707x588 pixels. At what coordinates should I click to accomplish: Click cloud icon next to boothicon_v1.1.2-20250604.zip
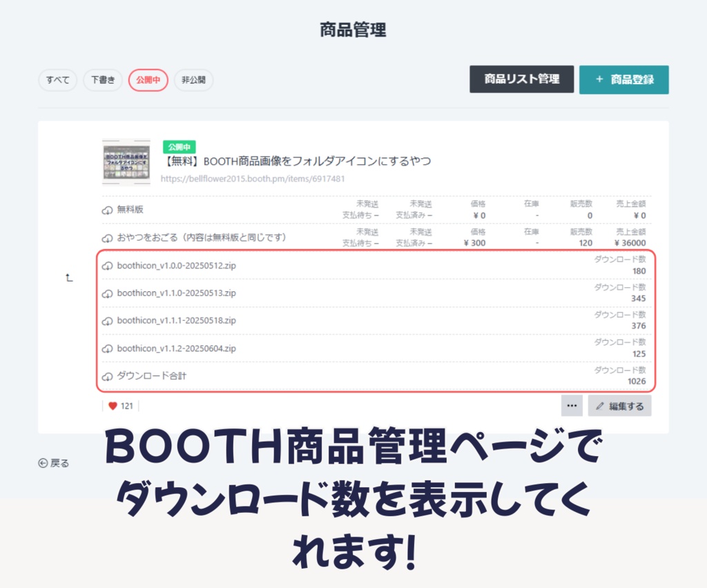pyautogui.click(x=107, y=349)
